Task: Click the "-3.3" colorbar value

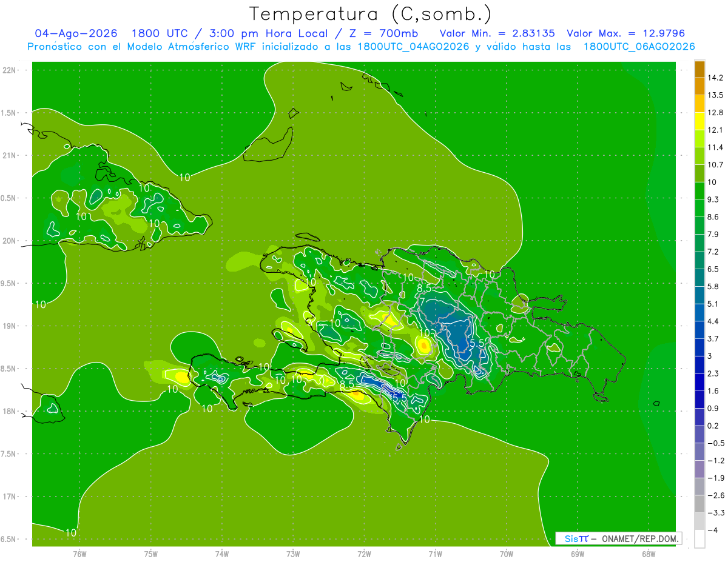Action: click(715, 513)
